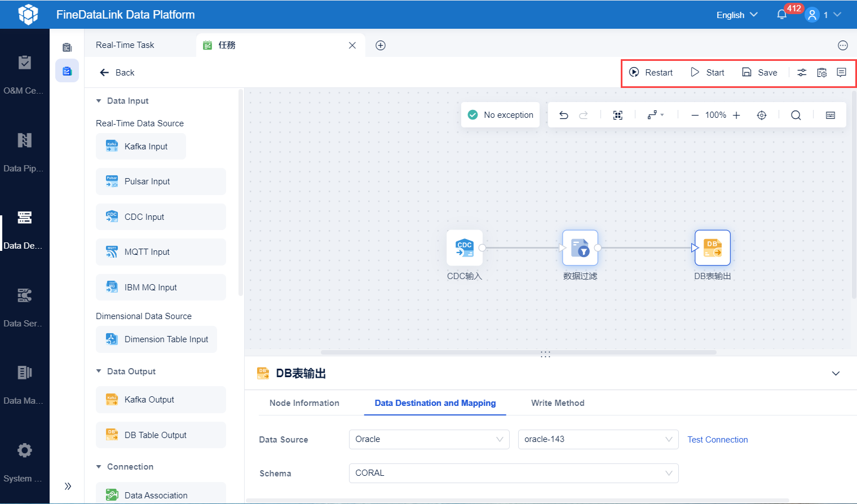Go to O&M Center in sidebar
Screen dimensions: 857x504
(x=24, y=73)
